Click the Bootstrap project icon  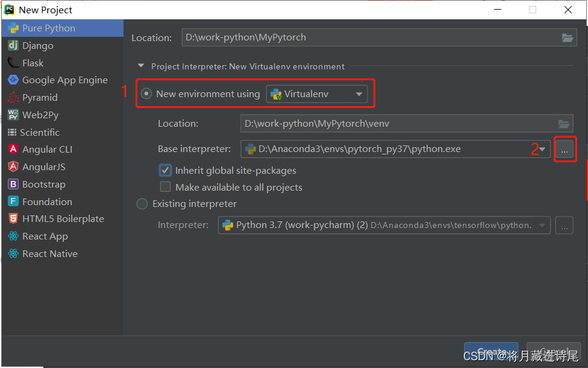tap(13, 184)
